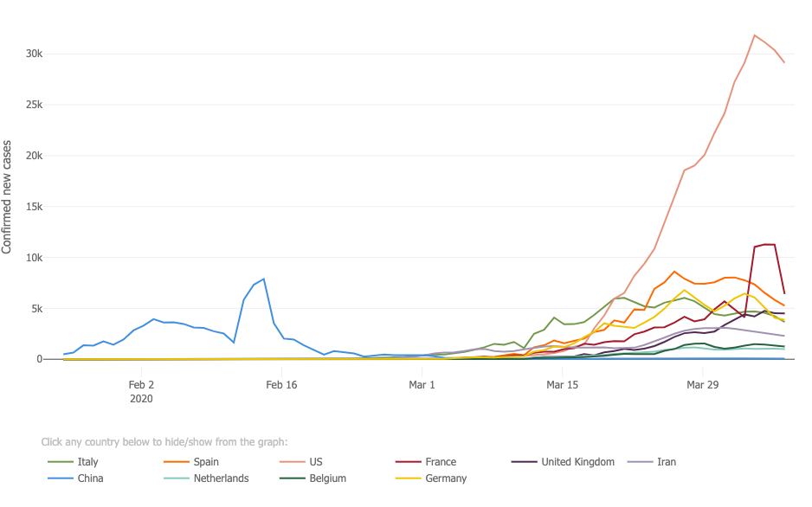Click the Feb 16 date label

pos(281,384)
